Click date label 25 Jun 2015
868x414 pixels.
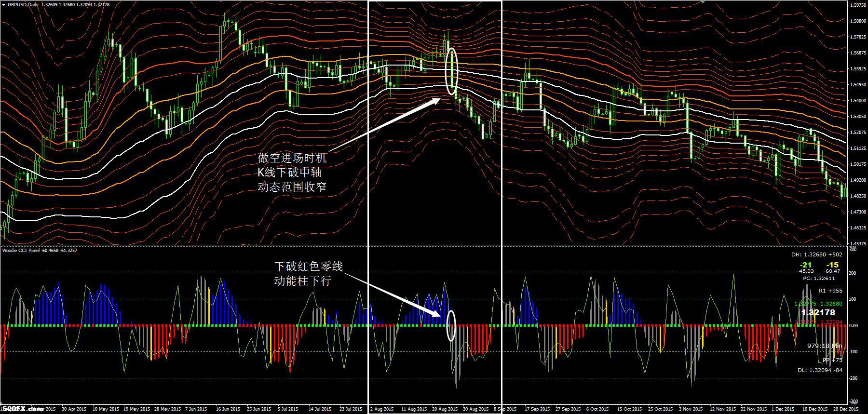[x=260, y=409]
